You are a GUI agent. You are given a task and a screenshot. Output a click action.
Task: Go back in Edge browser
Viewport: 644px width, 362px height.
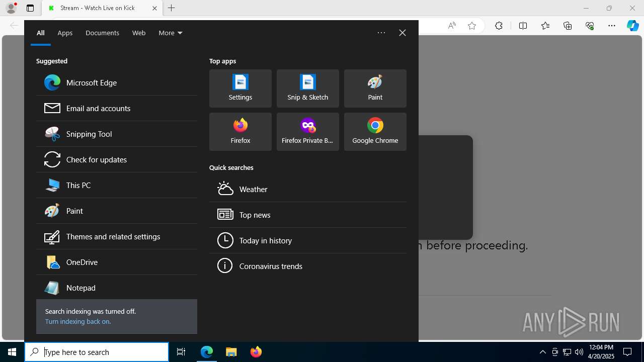tap(14, 26)
